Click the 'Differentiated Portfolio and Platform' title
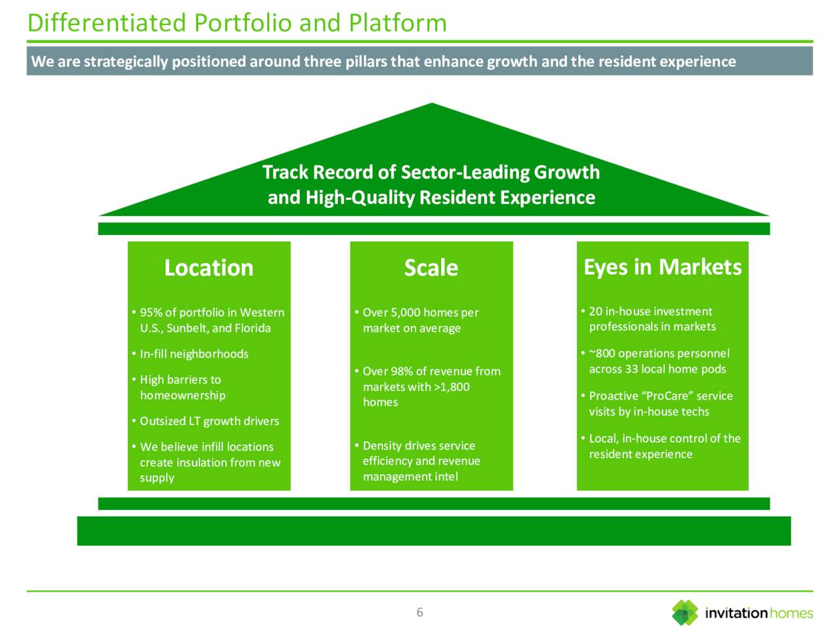The image size is (840, 630). click(x=237, y=23)
